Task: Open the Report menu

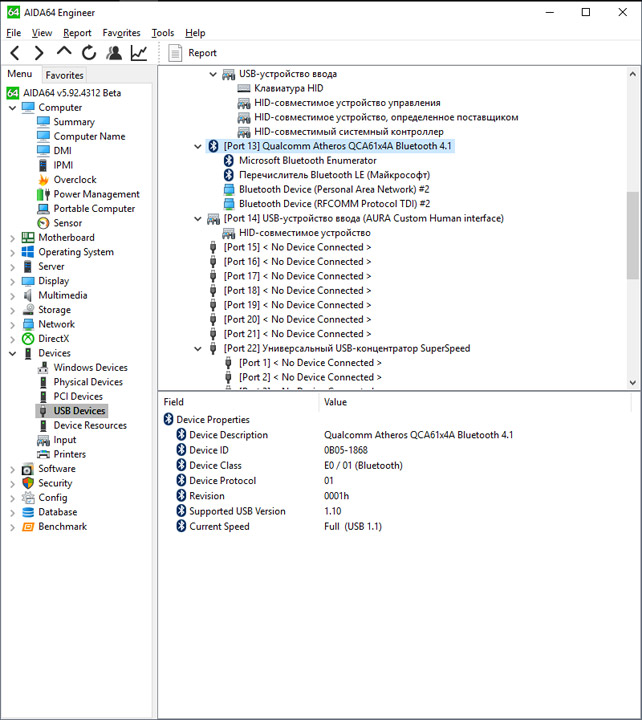Action: (77, 33)
